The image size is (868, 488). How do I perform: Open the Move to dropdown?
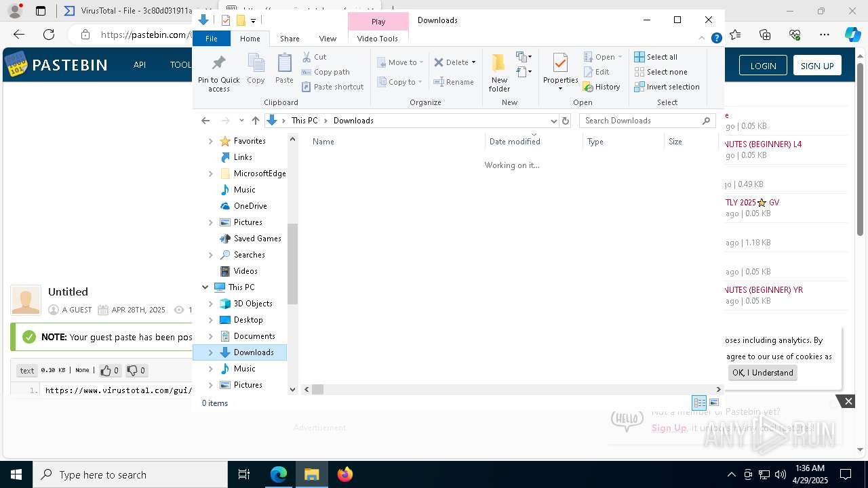400,62
